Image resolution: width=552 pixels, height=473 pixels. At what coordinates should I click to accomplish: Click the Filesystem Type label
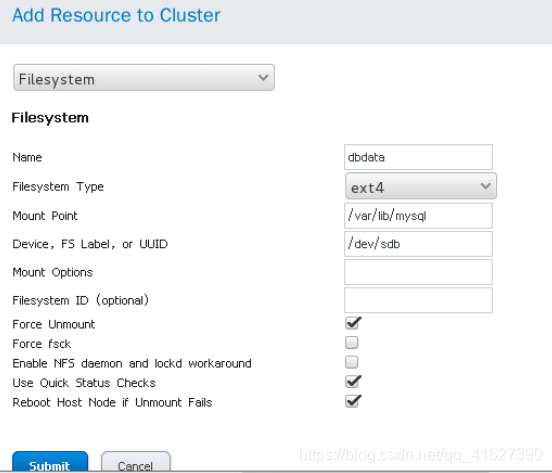[x=58, y=187]
